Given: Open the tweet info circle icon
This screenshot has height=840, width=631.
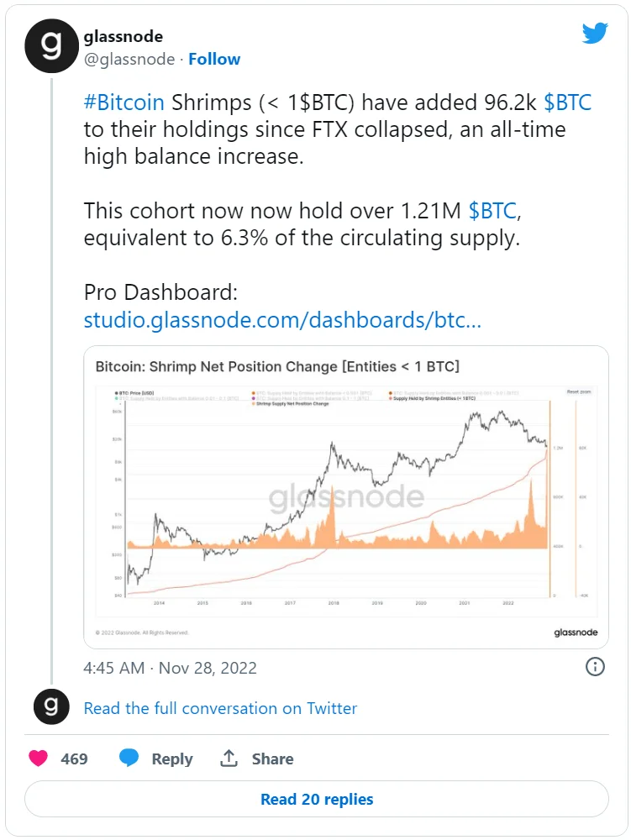Looking at the screenshot, I should tap(595, 667).
